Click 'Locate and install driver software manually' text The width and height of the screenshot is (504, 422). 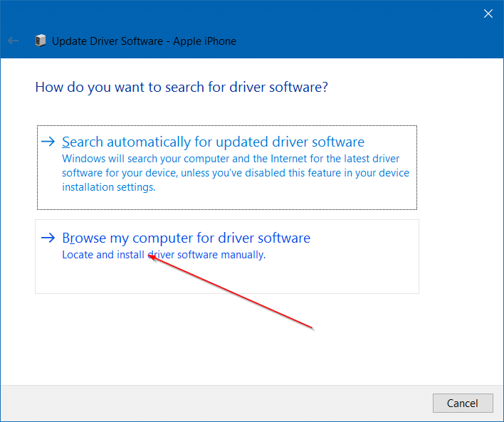point(164,255)
